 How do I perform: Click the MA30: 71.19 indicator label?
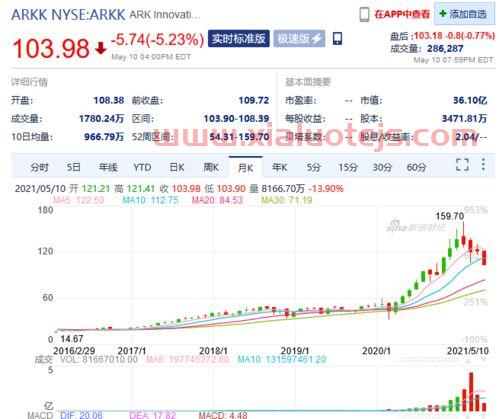click(x=287, y=200)
